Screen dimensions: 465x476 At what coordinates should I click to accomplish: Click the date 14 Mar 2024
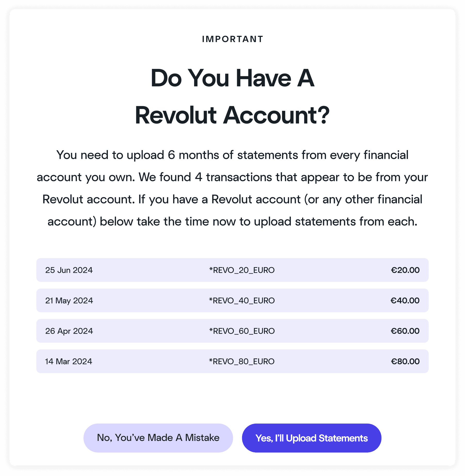pos(69,362)
